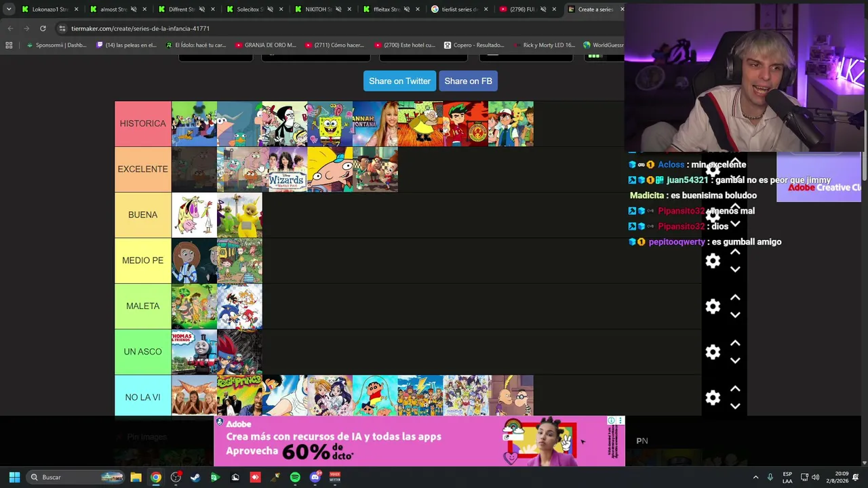Image resolution: width=868 pixels, height=488 pixels.
Task: Open the Copero - Resultado bookmark
Action: click(475, 45)
